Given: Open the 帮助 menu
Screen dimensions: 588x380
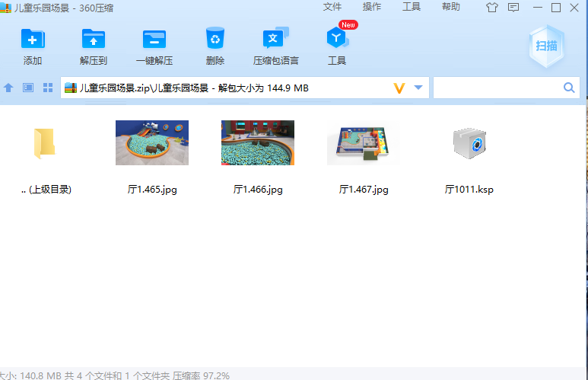Looking at the screenshot, I should click(x=451, y=7).
